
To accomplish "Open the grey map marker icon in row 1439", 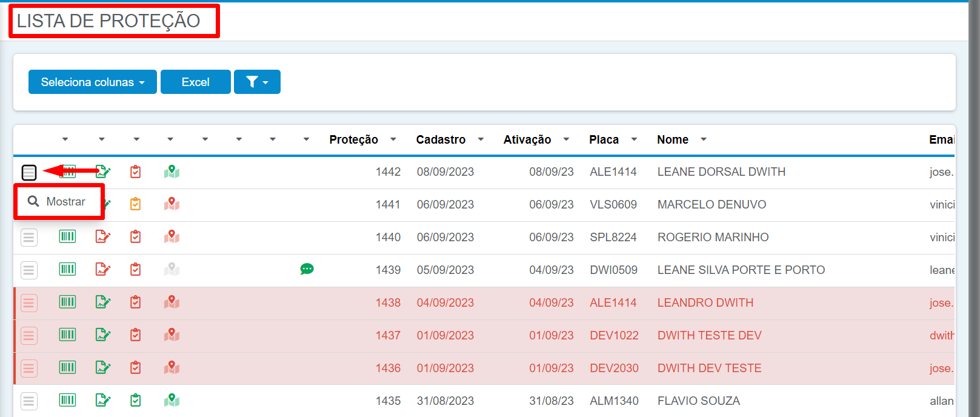I will coord(172,269).
